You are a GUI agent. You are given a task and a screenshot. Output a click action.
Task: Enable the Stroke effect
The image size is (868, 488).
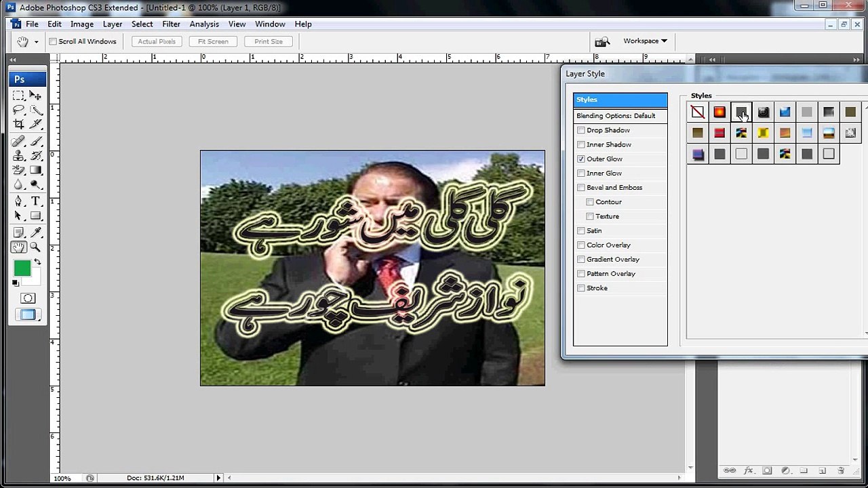click(x=581, y=288)
